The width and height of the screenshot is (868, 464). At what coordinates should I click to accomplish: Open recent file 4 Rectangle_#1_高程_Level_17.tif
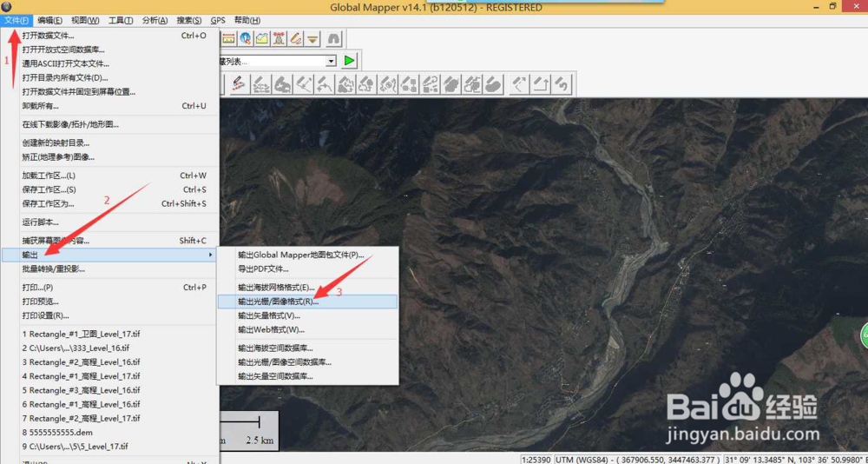[109, 376]
